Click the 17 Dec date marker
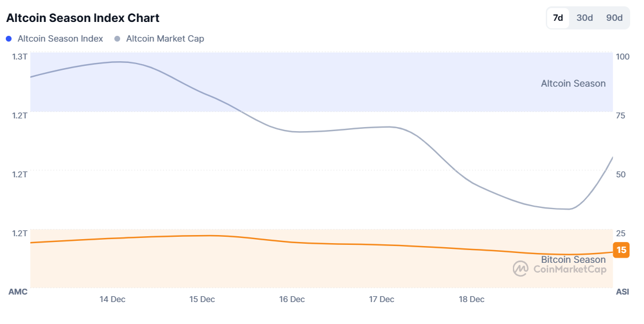The height and width of the screenshot is (324, 644). coord(382,299)
